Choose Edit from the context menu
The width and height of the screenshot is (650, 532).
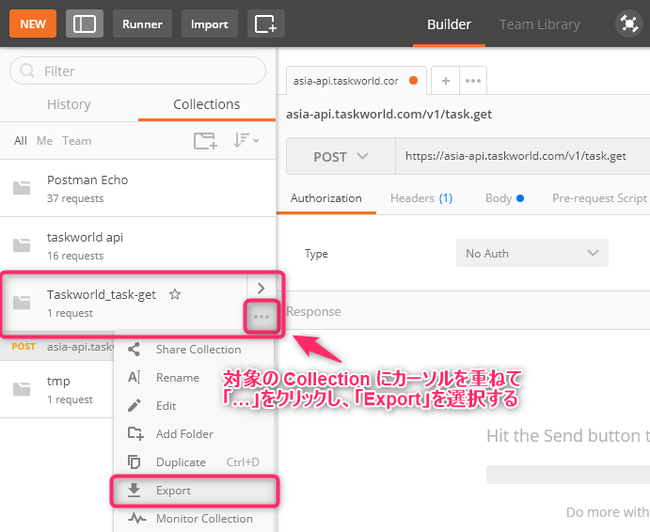(x=194, y=406)
